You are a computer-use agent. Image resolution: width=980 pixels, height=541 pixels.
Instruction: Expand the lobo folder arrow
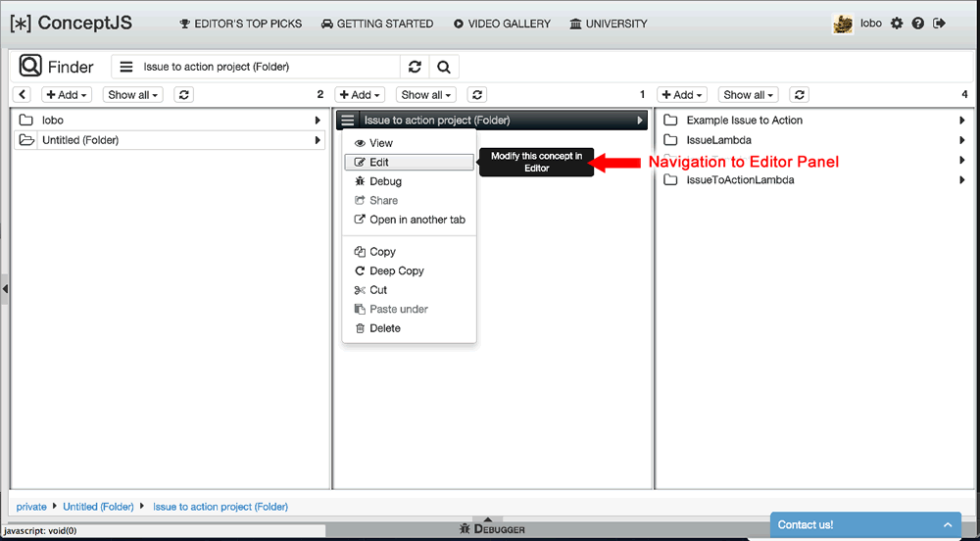[x=318, y=120]
